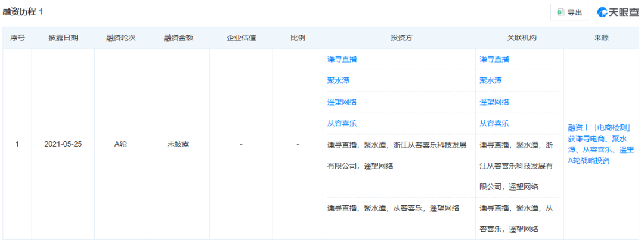Open 聚水潭 link in 关联机构 column

click(491, 80)
